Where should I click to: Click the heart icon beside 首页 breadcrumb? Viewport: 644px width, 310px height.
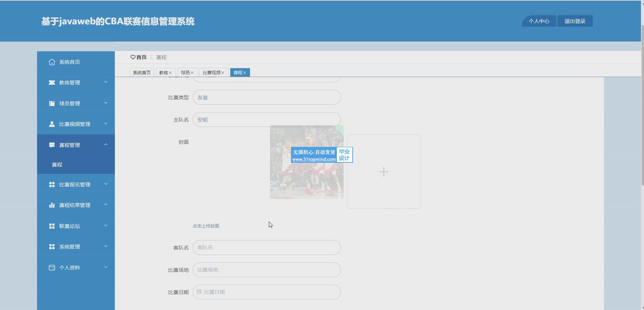pyautogui.click(x=133, y=57)
